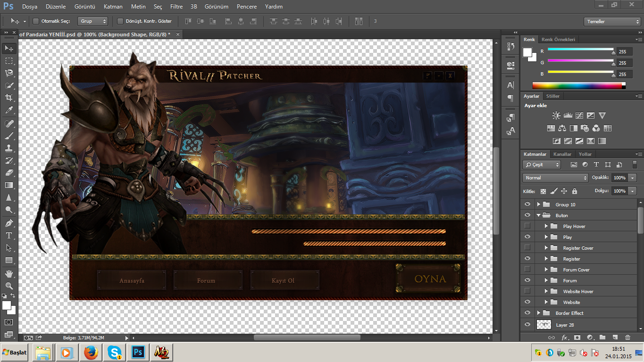Viewport: 644px width, 362px height.
Task: Open the Grup auto-select dropdown
Action: pos(93,21)
